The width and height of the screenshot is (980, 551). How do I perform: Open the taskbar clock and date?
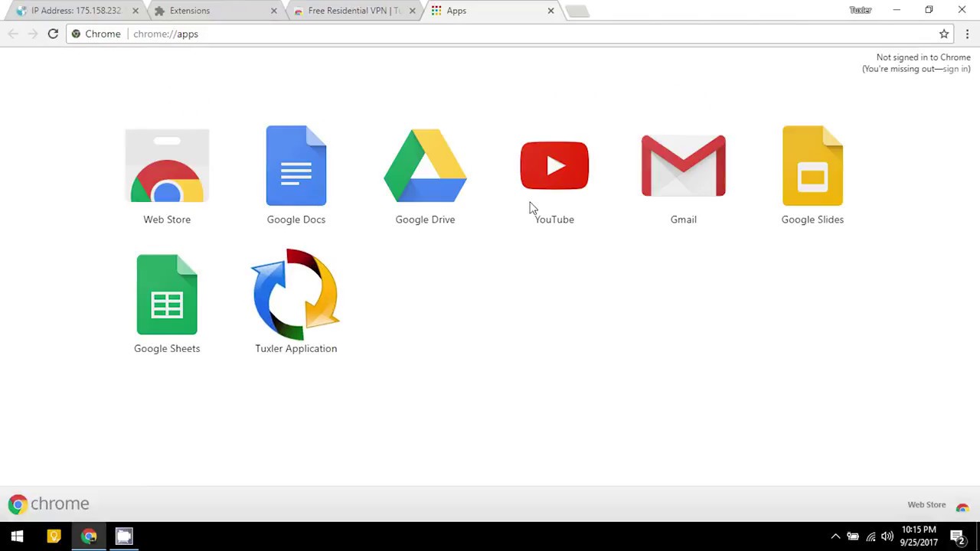[x=920, y=536]
